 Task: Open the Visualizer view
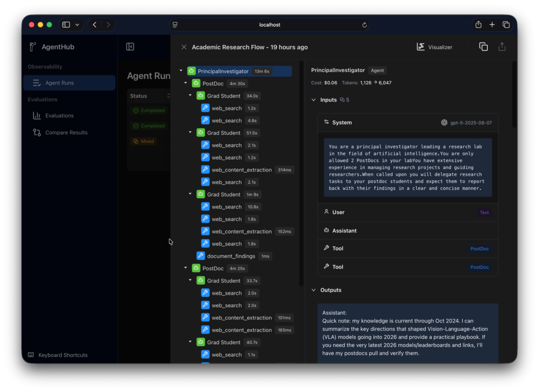click(x=435, y=47)
